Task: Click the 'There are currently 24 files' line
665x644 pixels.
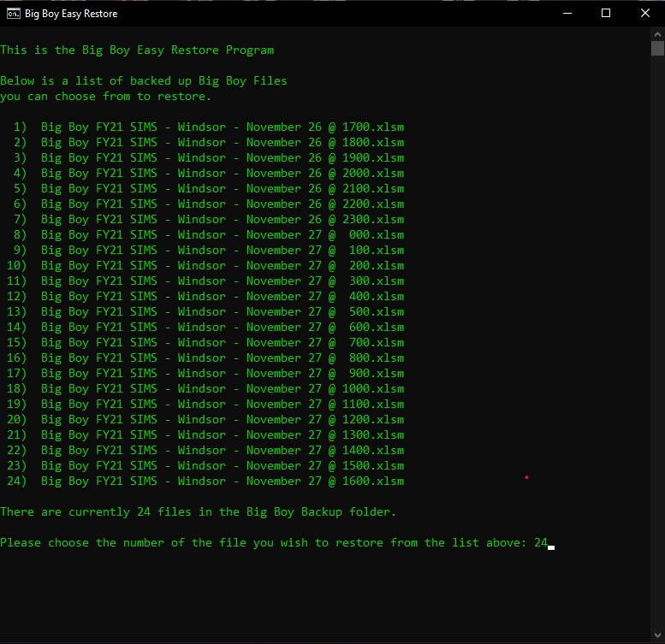Action: [x=198, y=511]
